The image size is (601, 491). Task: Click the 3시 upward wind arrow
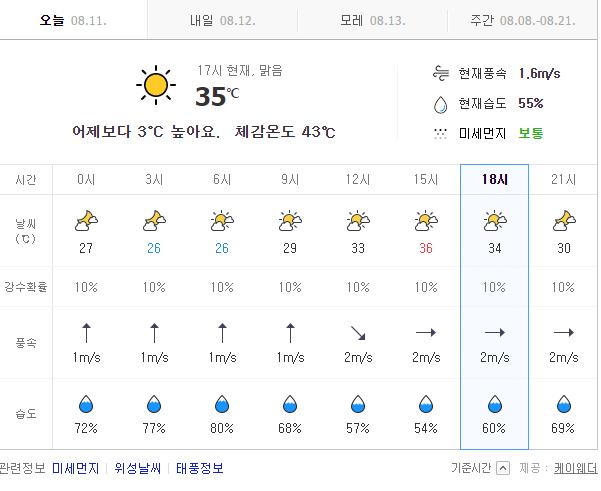tap(154, 333)
